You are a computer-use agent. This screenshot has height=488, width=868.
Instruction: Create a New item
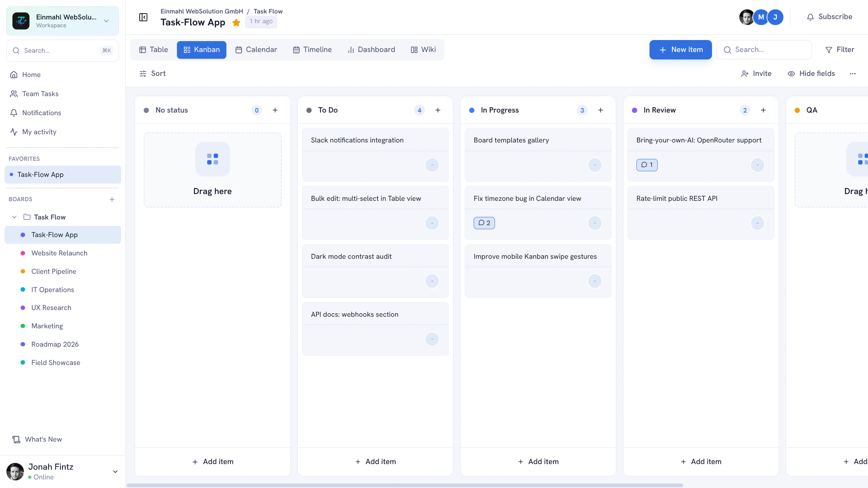click(681, 50)
